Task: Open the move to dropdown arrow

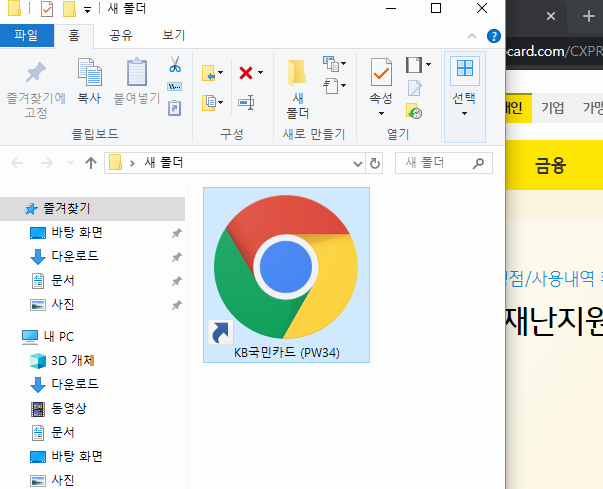Action: tap(220, 72)
